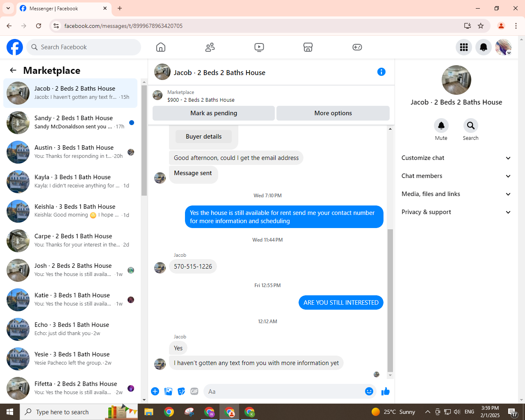The image size is (525, 420).
Task: Attach a photo with image icon
Action: click(x=168, y=391)
